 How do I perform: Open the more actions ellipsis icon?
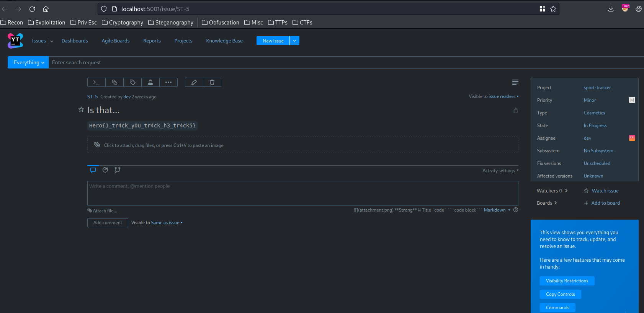coord(168,82)
